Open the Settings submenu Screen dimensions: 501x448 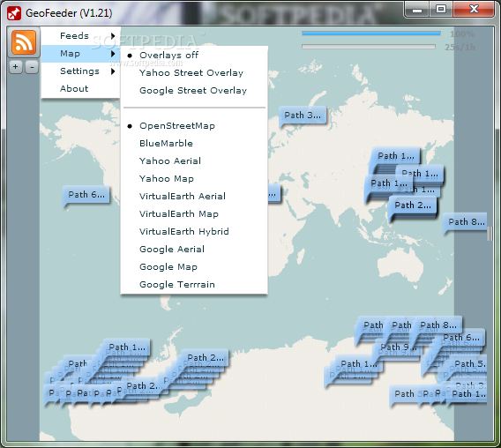[81, 71]
